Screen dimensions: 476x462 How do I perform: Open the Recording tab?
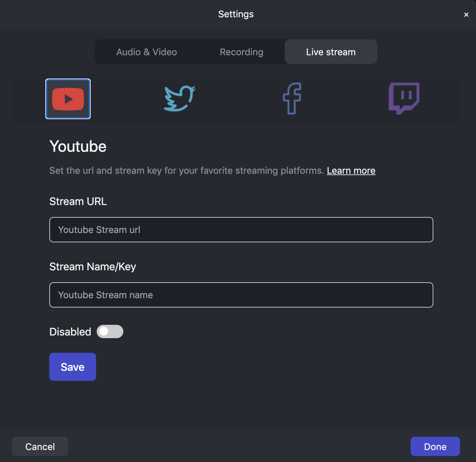click(241, 52)
